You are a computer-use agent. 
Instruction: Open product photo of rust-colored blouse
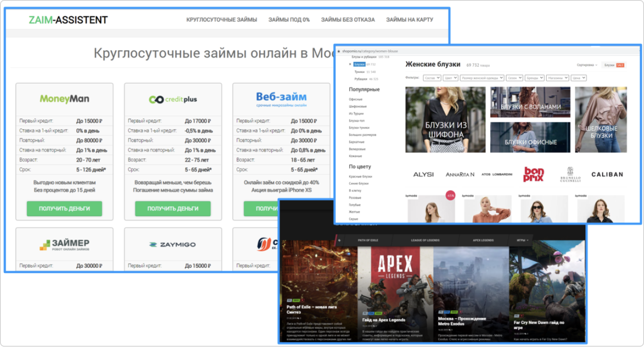click(x=488, y=209)
